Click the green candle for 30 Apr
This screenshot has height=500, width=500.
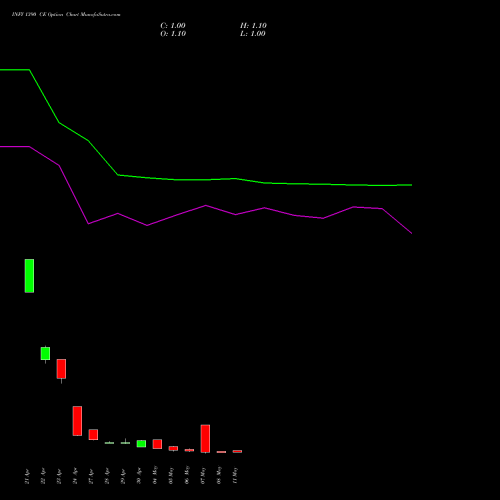(141, 444)
